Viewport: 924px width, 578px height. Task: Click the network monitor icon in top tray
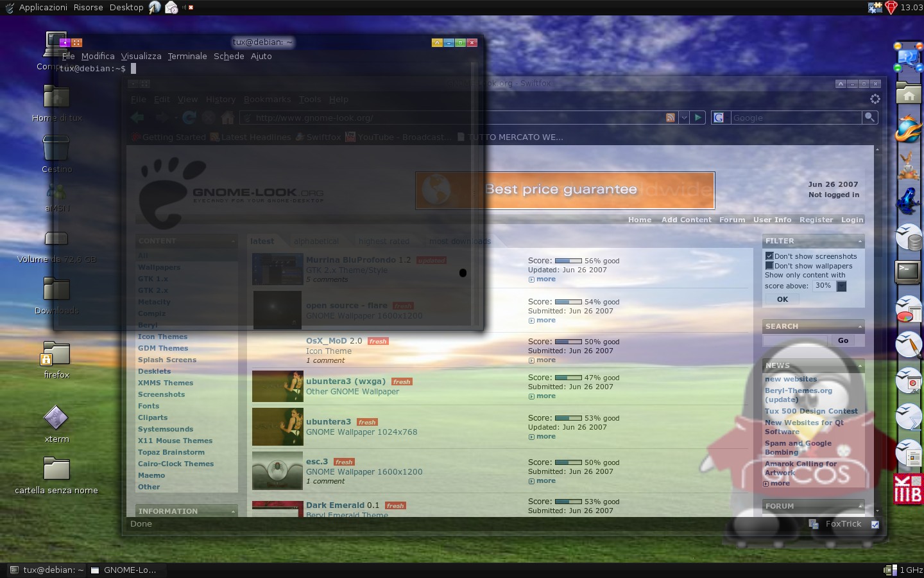tap(875, 7)
